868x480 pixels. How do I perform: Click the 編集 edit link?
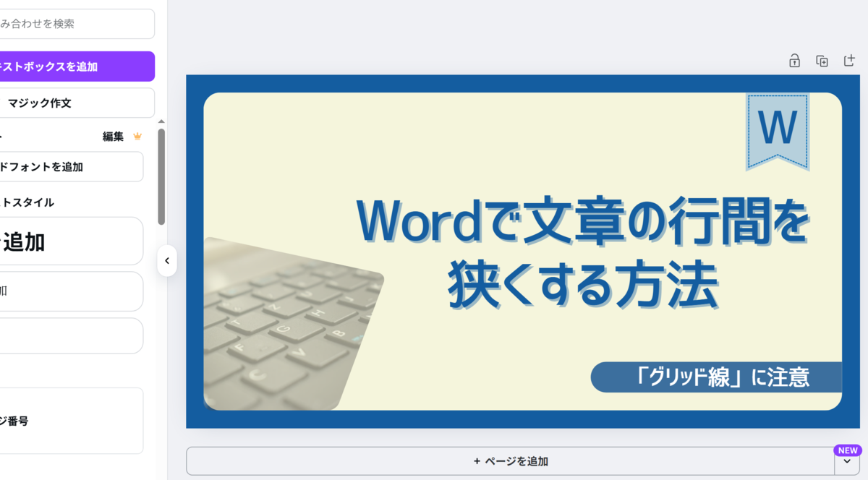[113, 137]
